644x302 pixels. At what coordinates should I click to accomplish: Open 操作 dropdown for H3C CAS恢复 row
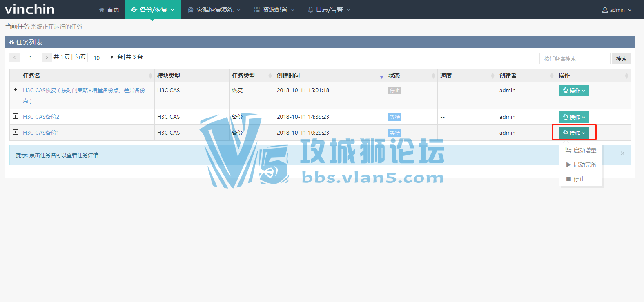point(574,90)
